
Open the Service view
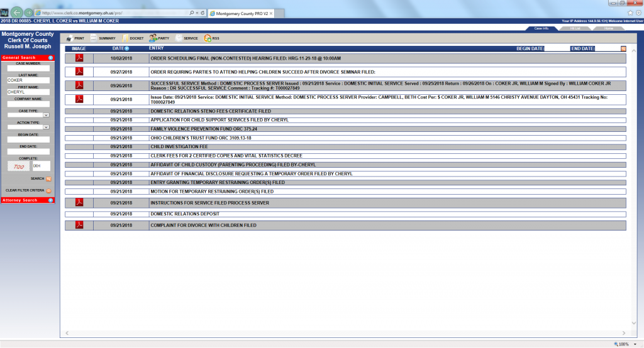186,38
